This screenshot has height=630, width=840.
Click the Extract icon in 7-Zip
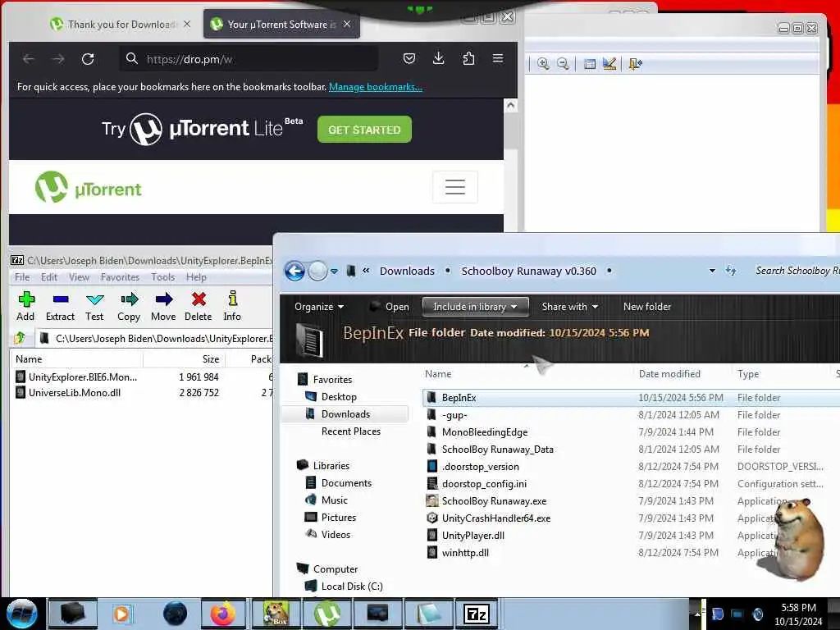point(60,307)
